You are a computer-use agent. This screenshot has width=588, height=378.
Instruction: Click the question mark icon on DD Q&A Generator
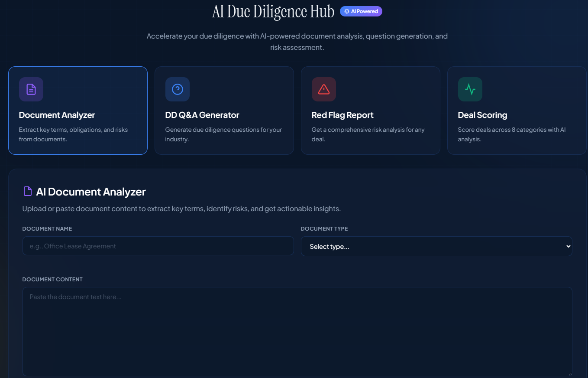[177, 89]
